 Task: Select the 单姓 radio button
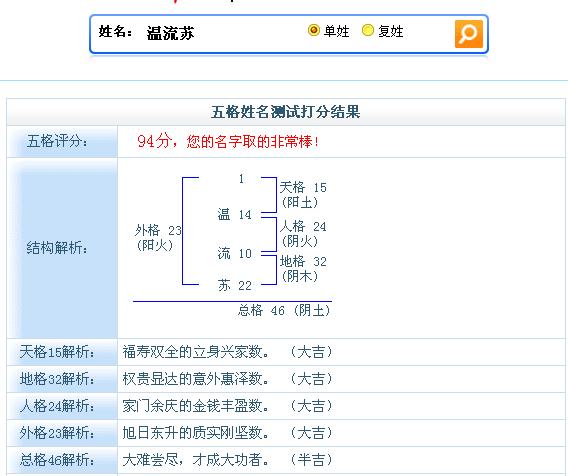314,30
